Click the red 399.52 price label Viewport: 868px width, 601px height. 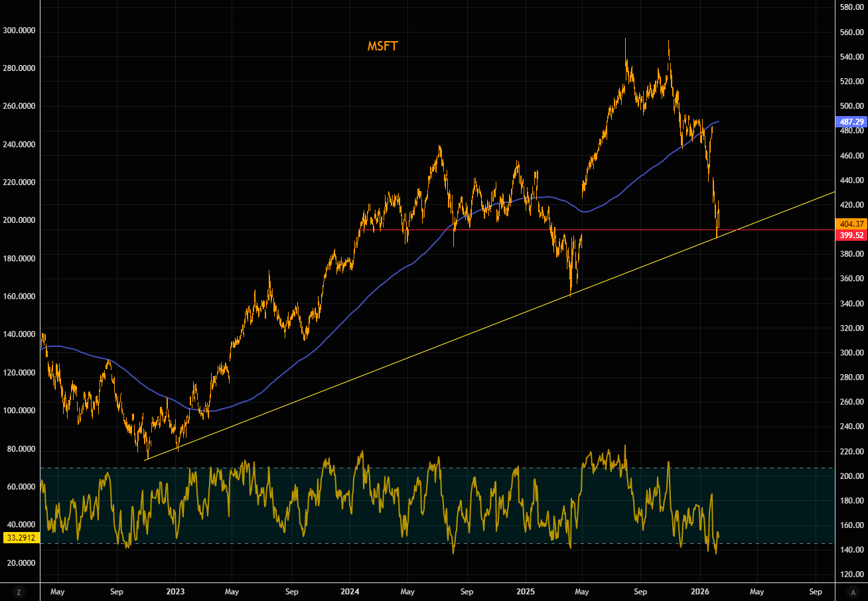tap(850, 235)
